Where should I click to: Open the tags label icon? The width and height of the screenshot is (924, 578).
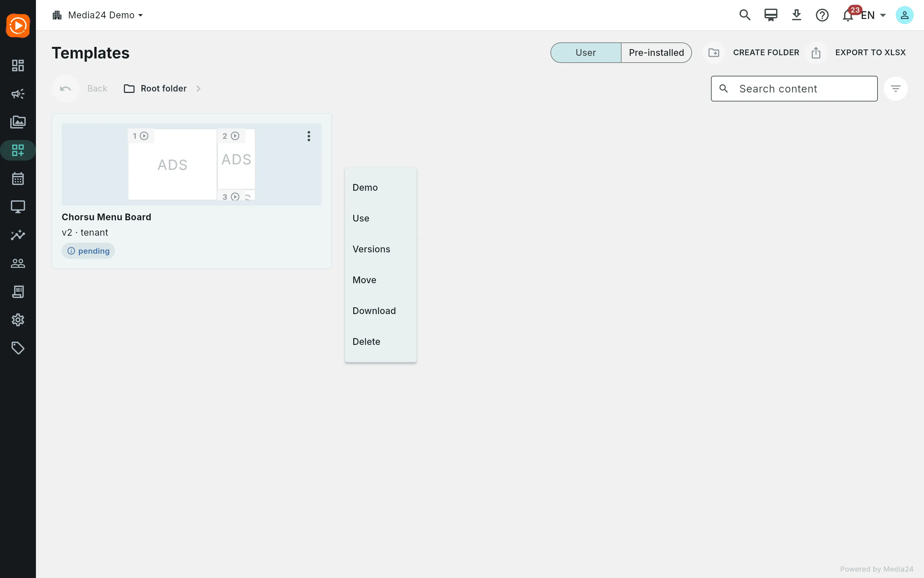[18, 348]
